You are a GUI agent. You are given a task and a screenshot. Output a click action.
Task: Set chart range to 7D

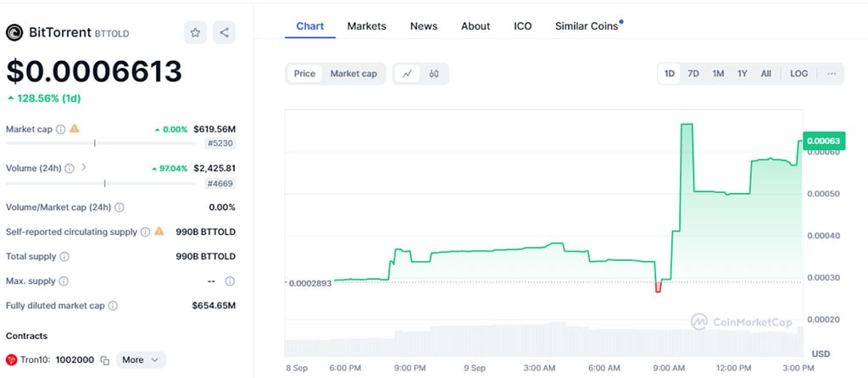point(693,74)
